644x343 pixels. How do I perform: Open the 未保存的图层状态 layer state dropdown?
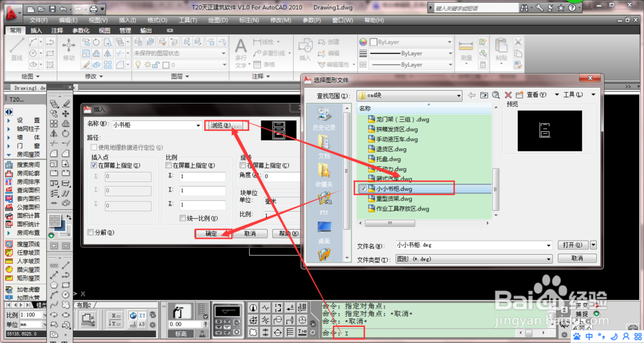(x=224, y=53)
